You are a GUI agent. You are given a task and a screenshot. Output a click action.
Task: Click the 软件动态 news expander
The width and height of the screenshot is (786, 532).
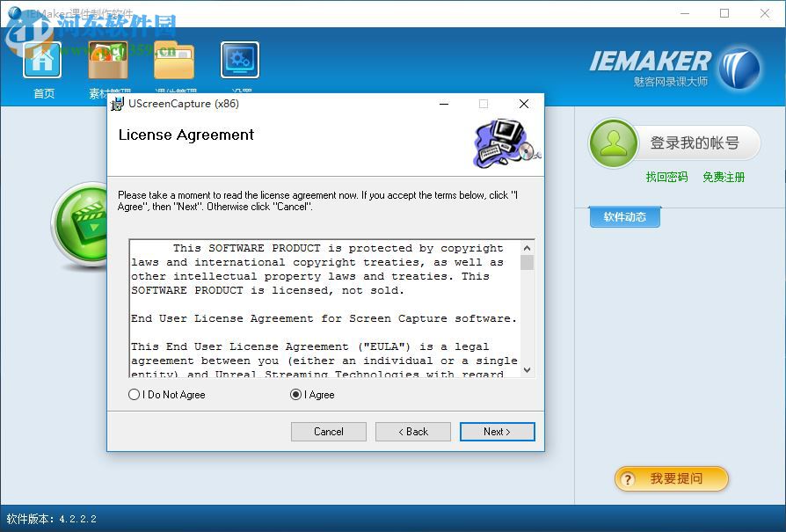point(624,216)
